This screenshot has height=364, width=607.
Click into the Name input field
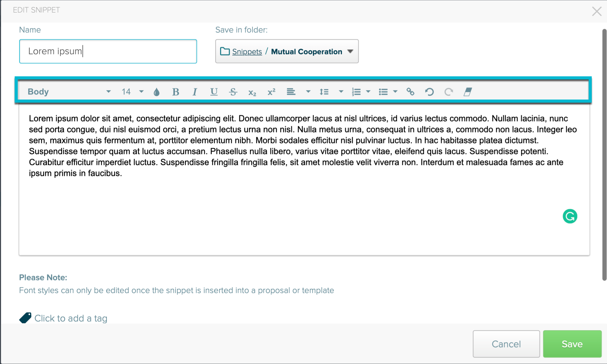pyautogui.click(x=108, y=51)
